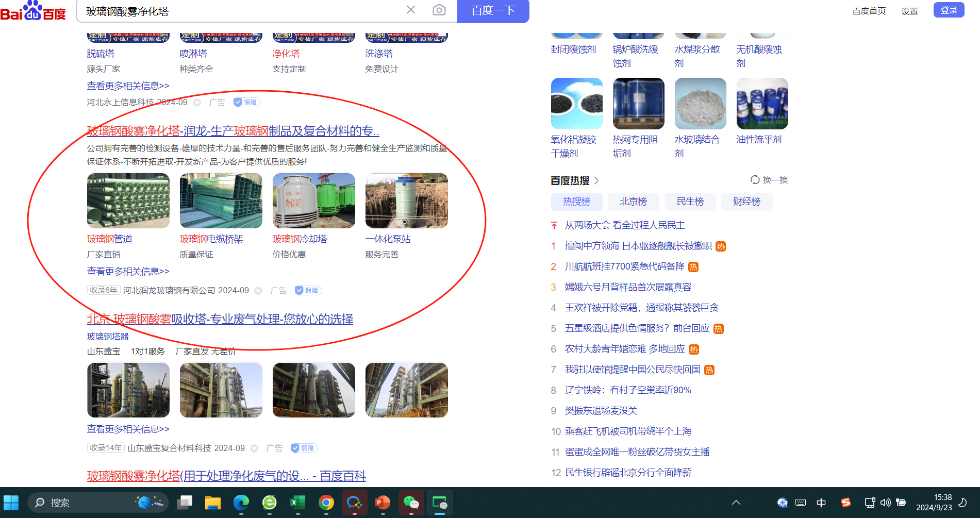This screenshot has height=518, width=980.
Task: Open Task View on the taskbar
Action: [x=185, y=503]
